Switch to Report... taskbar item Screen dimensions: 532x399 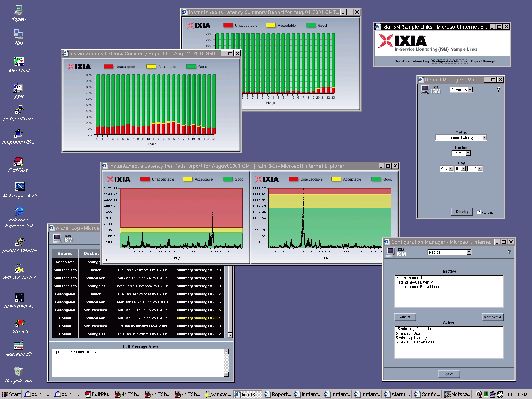(277, 394)
